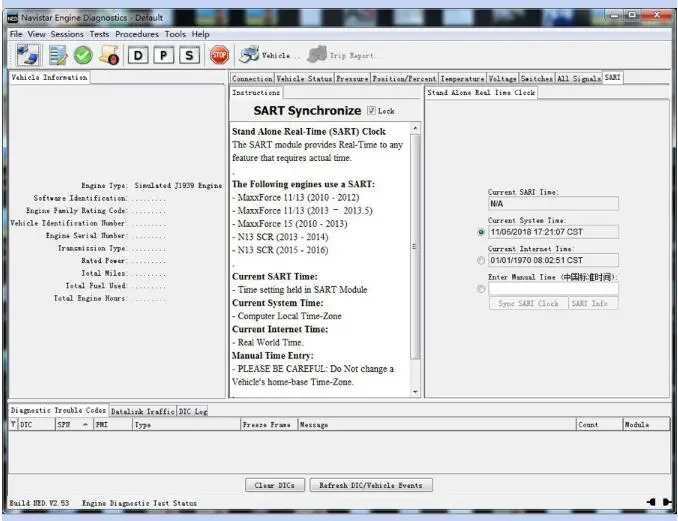The image size is (678, 521).
Task: Open the View menu
Action: coord(37,34)
